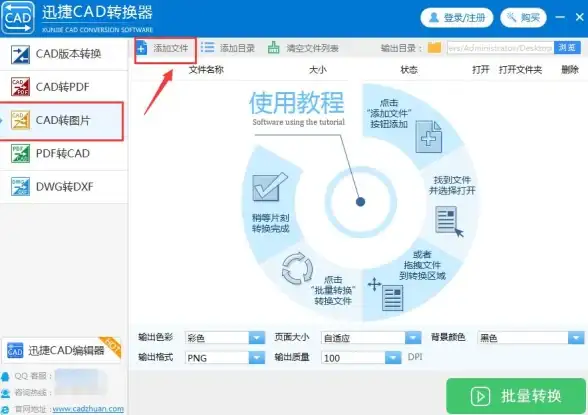The width and height of the screenshot is (588, 415).
Task: Click the 咨询热线 contact icon
Action: pyautogui.click(x=5, y=393)
